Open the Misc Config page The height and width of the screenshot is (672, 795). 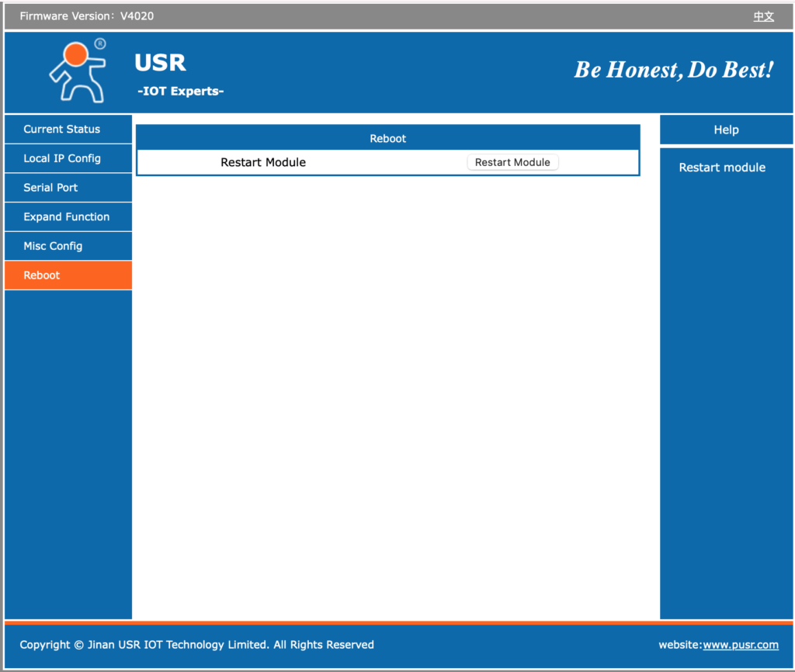coord(53,246)
